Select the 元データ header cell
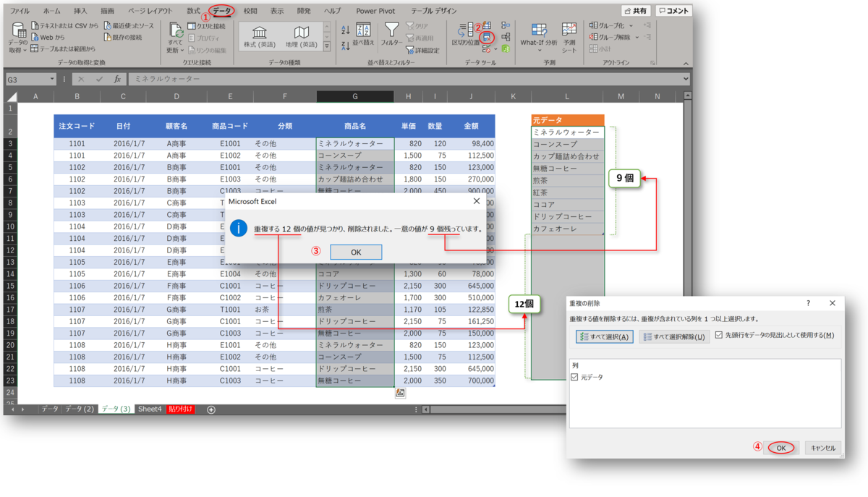The height and width of the screenshot is (497, 868). (567, 120)
